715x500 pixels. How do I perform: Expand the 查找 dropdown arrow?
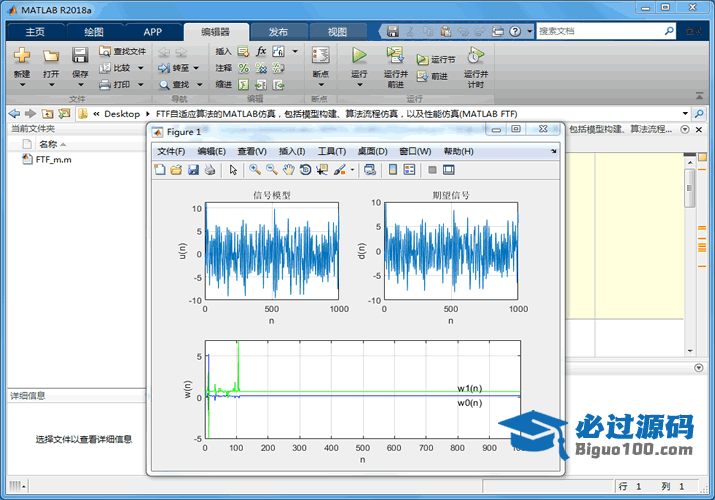[x=199, y=85]
